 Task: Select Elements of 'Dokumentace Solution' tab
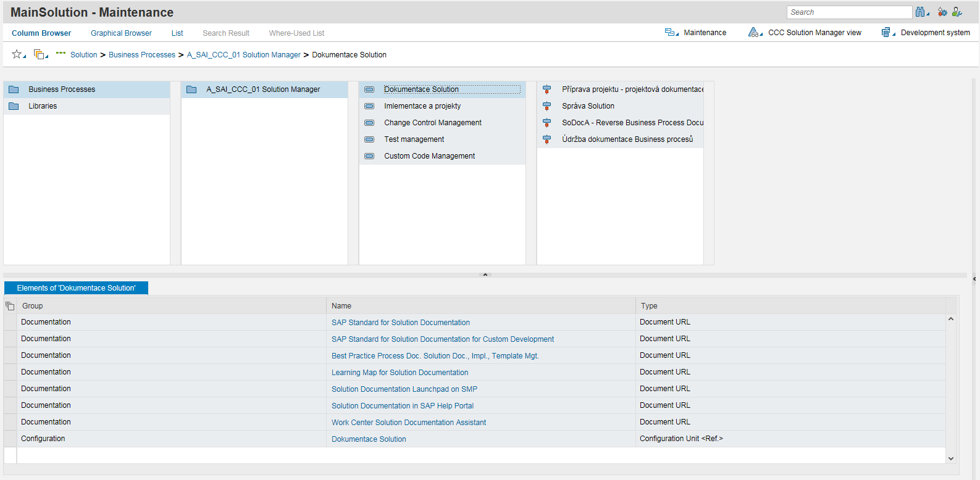[76, 288]
